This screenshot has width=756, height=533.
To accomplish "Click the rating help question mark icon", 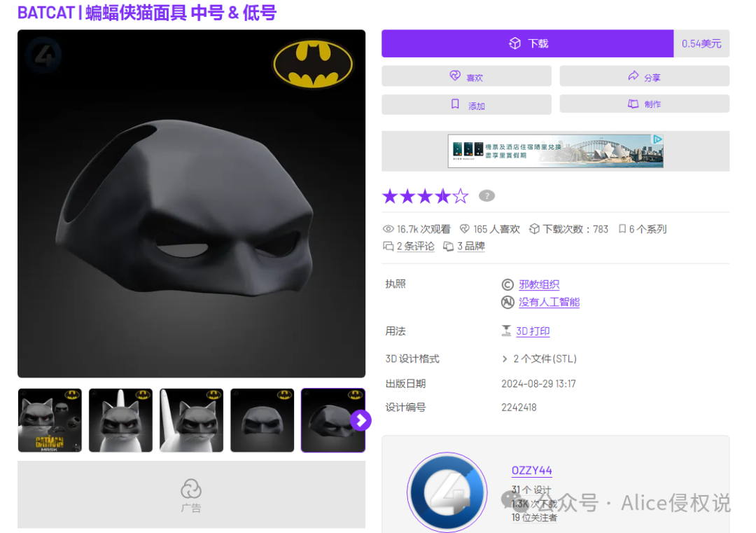I will (486, 196).
